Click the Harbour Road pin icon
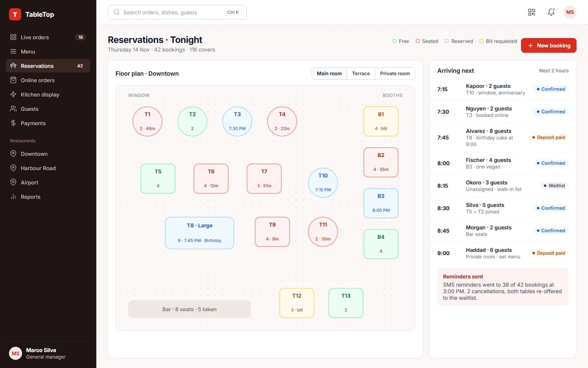The height and width of the screenshot is (368, 588). (x=13, y=168)
